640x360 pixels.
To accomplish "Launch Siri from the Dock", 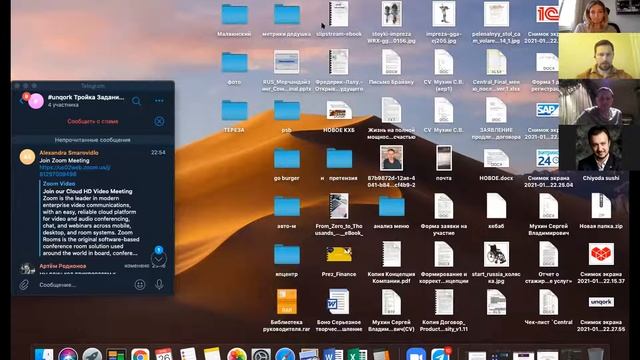I will (x=68, y=355).
